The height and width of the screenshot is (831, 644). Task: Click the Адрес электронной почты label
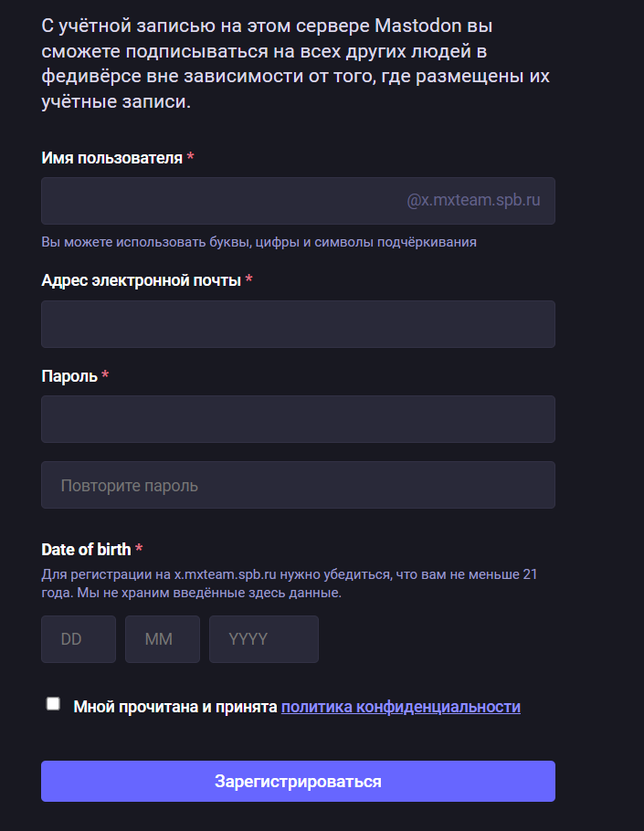click(x=141, y=280)
